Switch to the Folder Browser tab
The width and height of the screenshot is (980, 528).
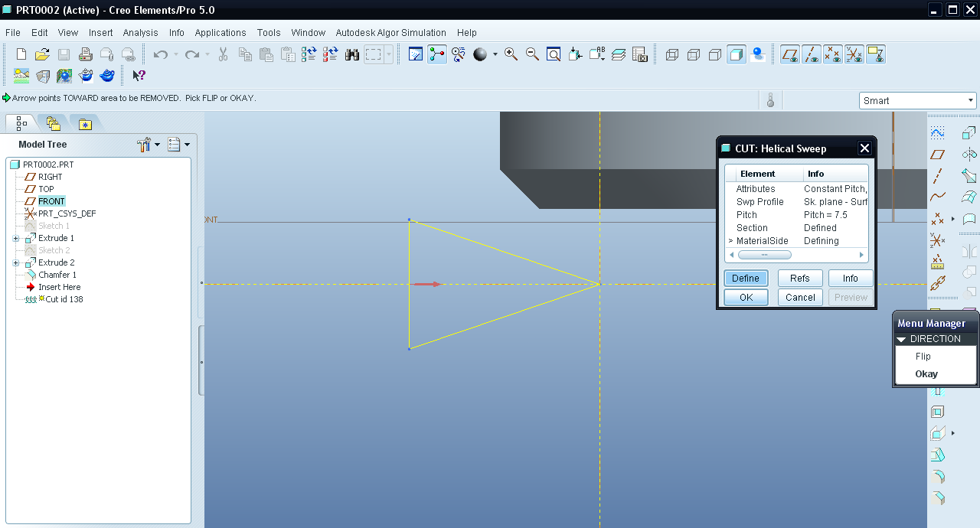click(53, 123)
